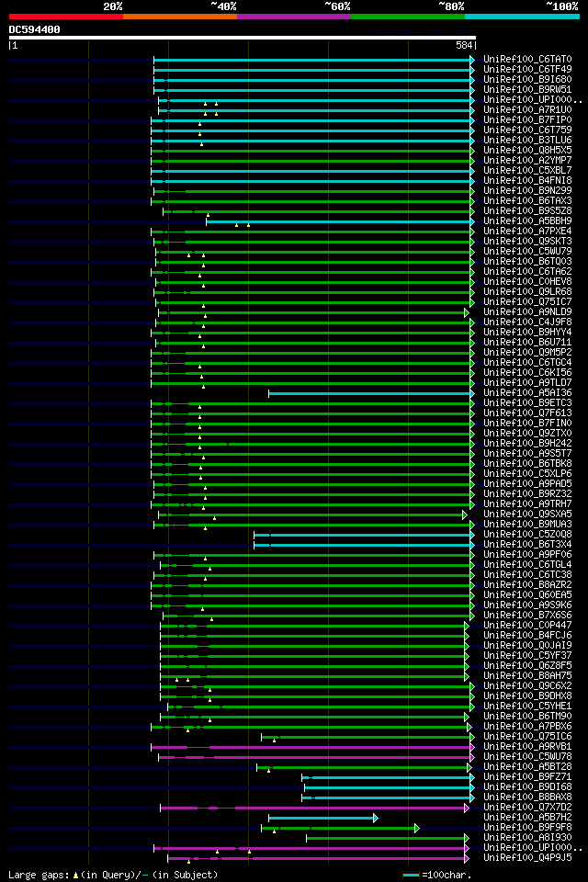
Task: Select the UniRef100_Q9M5P2 label
Action: point(527,353)
